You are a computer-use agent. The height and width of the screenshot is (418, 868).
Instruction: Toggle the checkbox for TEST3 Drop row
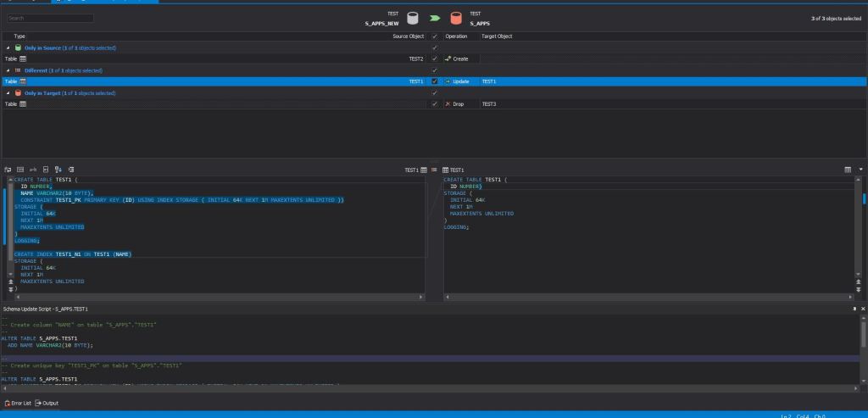[435, 104]
